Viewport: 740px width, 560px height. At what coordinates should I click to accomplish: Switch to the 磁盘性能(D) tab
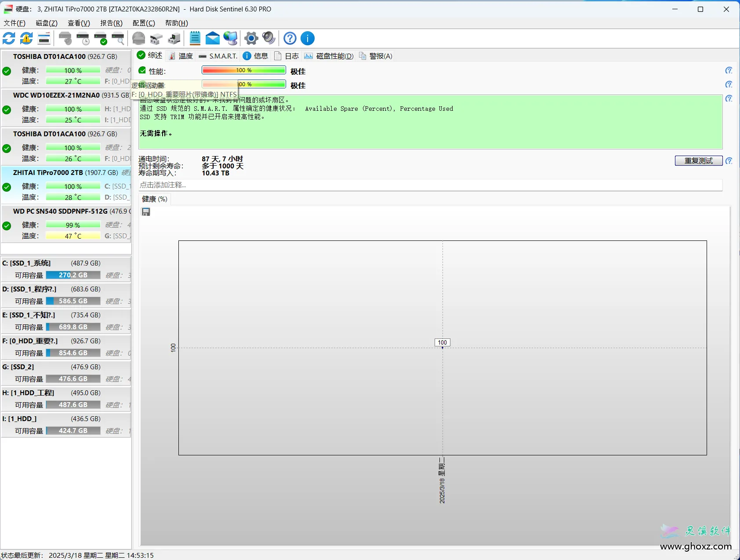[x=329, y=56]
